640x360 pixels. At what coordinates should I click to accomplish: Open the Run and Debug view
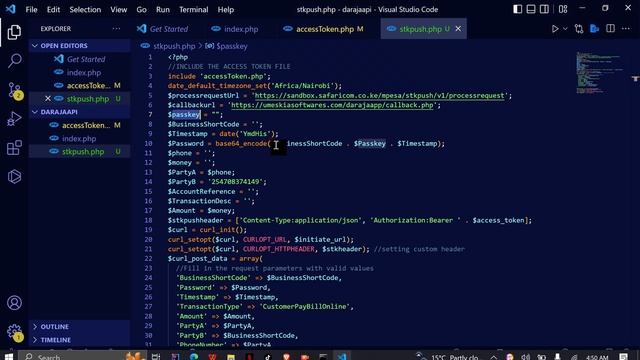click(14, 119)
